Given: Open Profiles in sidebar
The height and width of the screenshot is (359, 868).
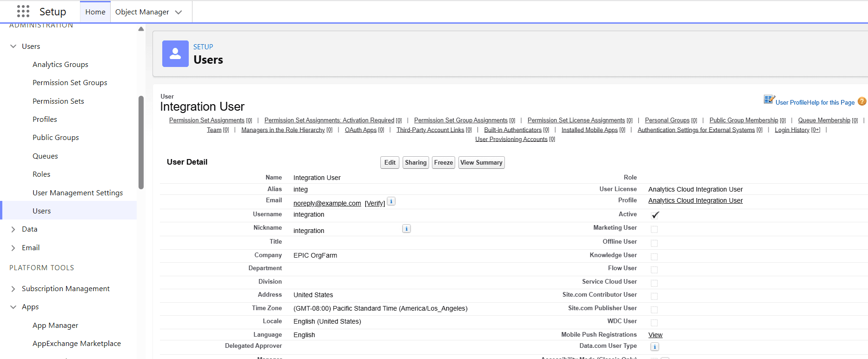Looking at the screenshot, I should pos(45,119).
